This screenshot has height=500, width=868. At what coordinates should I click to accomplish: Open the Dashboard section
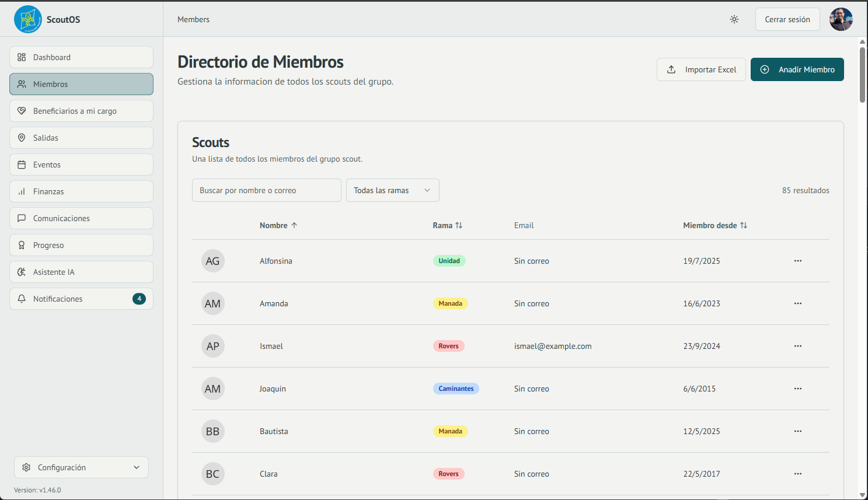81,57
